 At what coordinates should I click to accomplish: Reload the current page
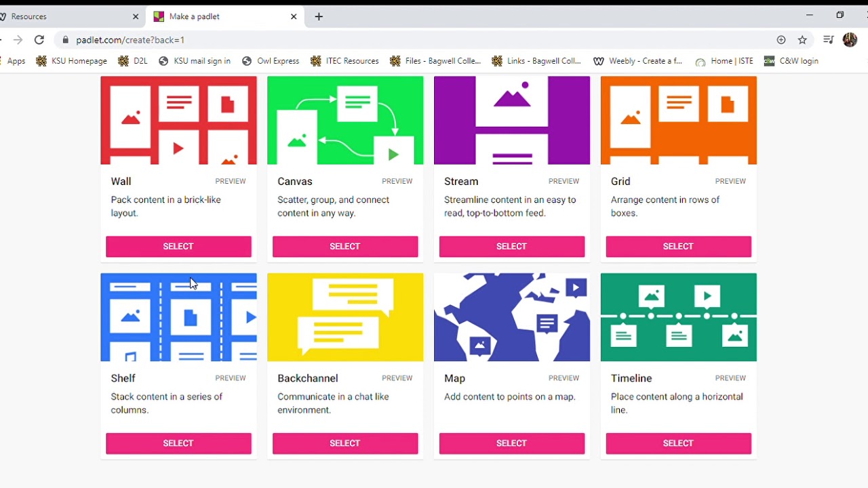[x=39, y=40]
